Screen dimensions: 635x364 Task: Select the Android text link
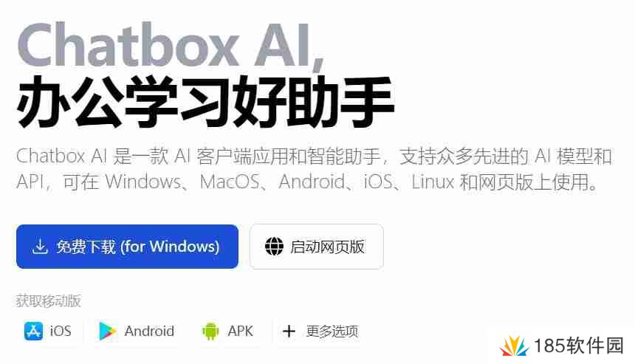point(149,332)
